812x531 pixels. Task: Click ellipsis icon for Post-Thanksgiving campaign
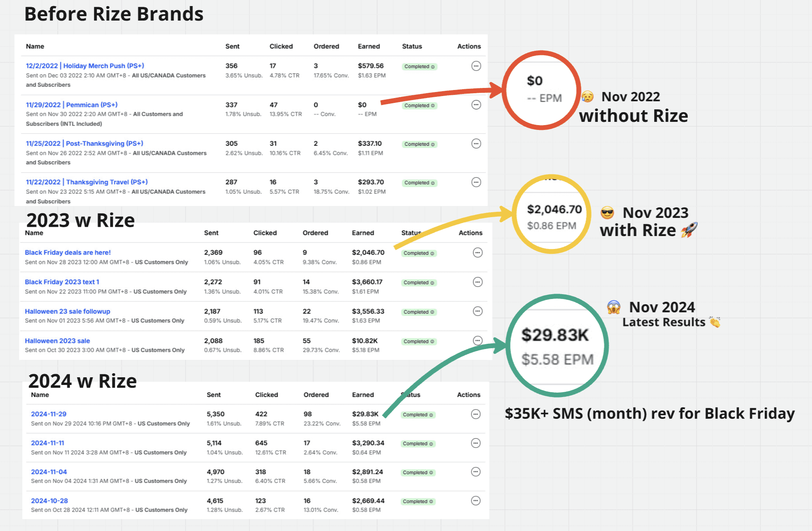coord(476,144)
